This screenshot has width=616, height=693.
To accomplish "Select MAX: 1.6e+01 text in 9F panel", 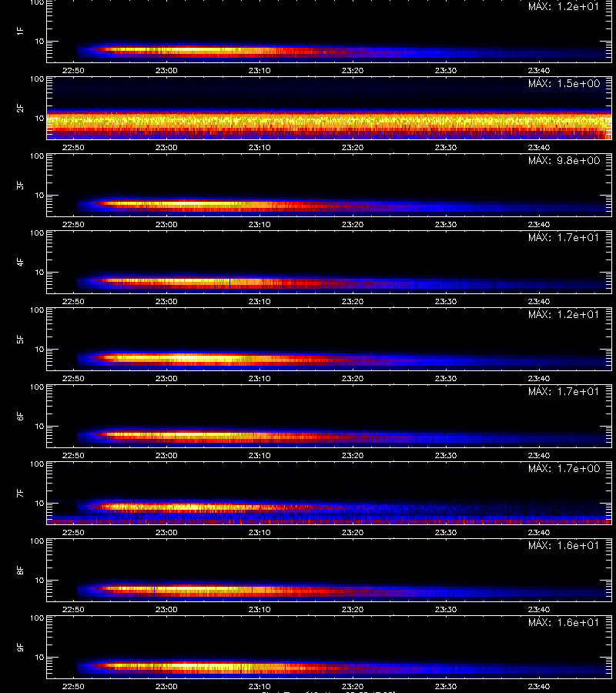I will (564, 622).
